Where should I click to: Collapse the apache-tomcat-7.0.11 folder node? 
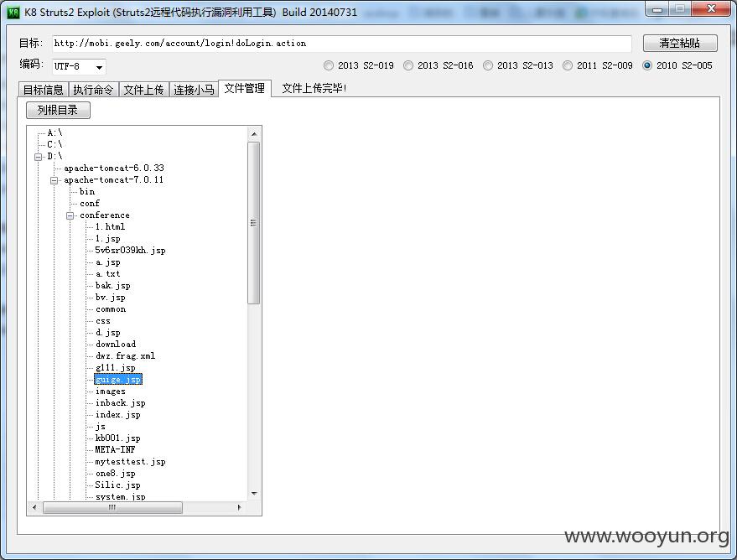click(x=54, y=180)
